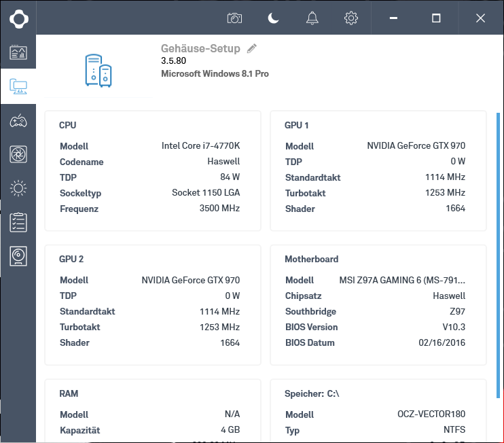This screenshot has width=504, height=443.
Task: Click the OCZ-VECTOR180 model value
Action: [431, 414]
